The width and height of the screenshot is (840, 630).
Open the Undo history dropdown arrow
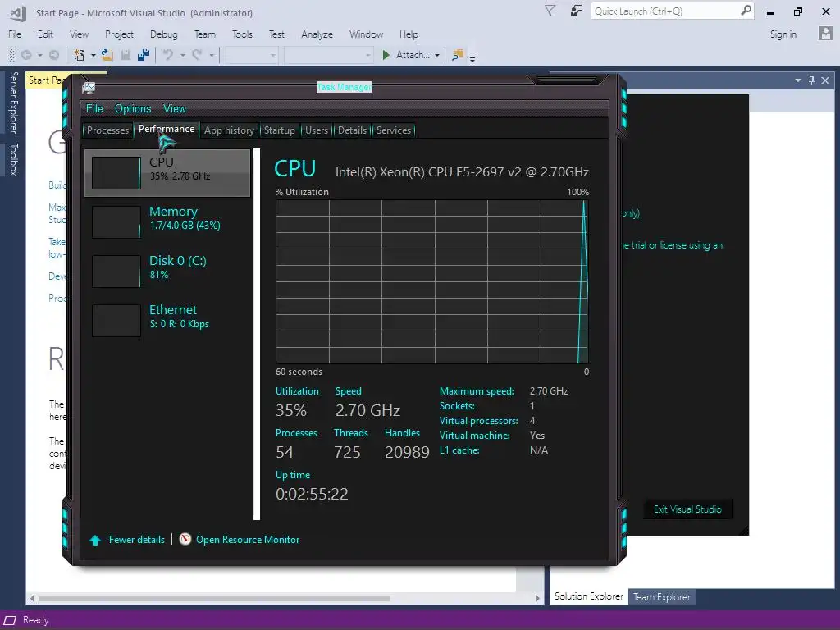[183, 55]
